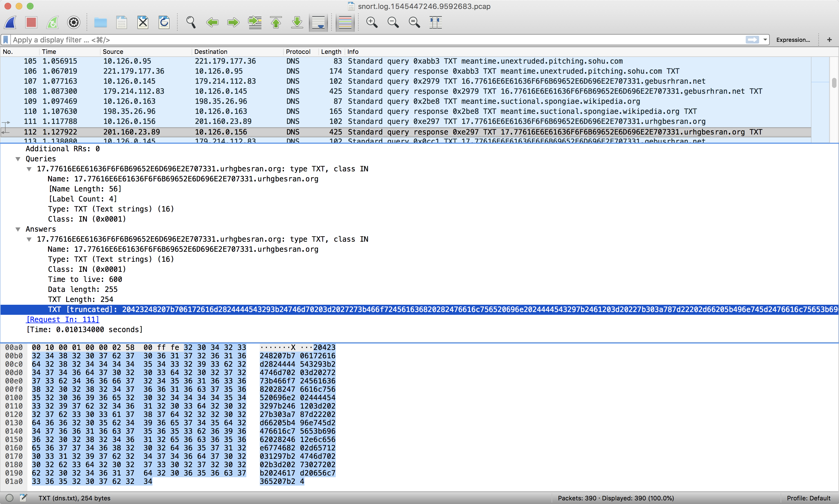Zoom in the main window text

click(x=372, y=22)
